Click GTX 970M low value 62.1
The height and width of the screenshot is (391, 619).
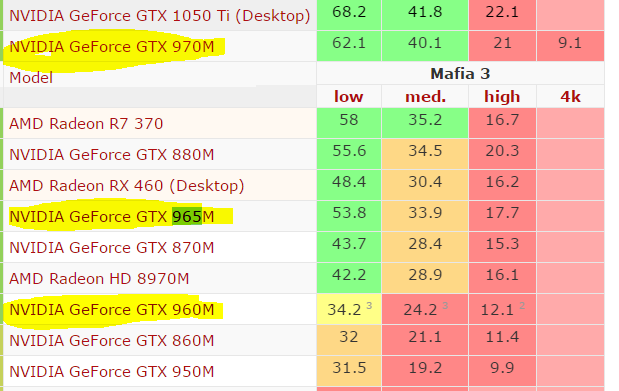coord(349,43)
